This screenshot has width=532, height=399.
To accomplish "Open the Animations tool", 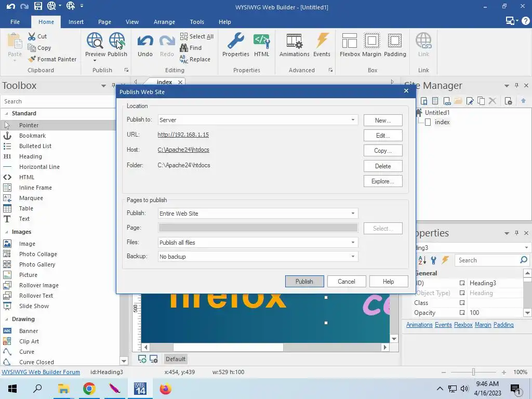I will pyautogui.click(x=294, y=41).
